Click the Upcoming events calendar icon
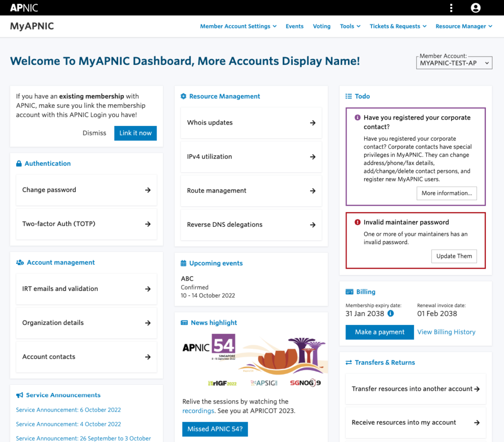 click(184, 263)
